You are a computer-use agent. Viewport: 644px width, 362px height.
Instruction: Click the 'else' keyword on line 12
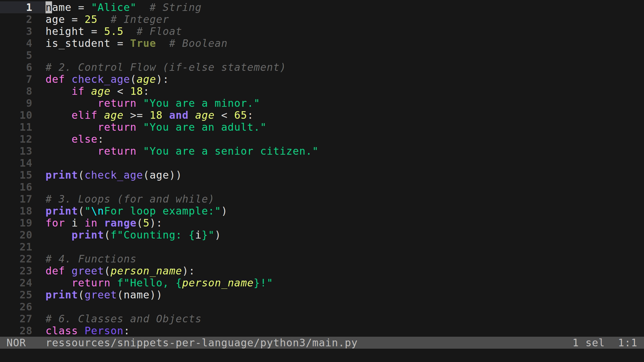(x=84, y=139)
